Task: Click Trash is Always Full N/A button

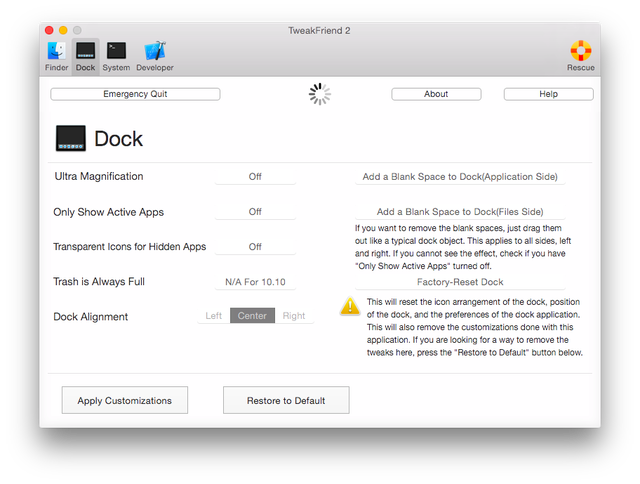Action: click(x=255, y=282)
